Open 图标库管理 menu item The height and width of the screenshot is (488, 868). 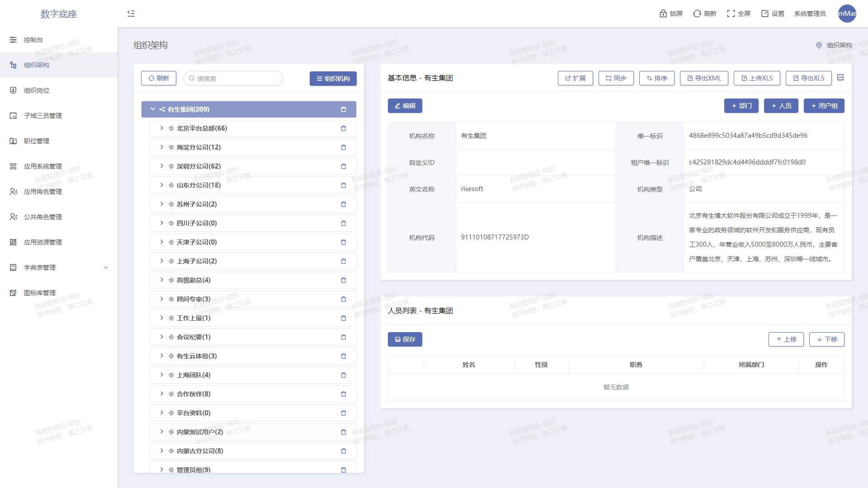[40, 293]
